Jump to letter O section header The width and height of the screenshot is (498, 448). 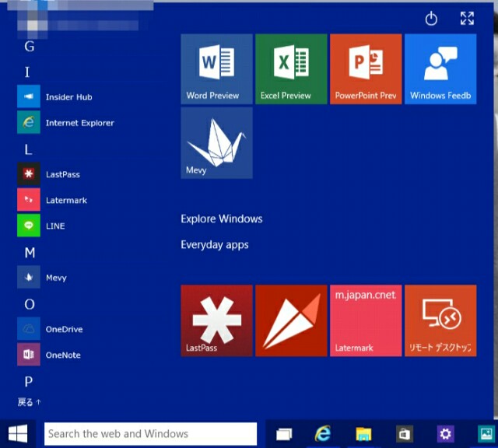coord(30,304)
